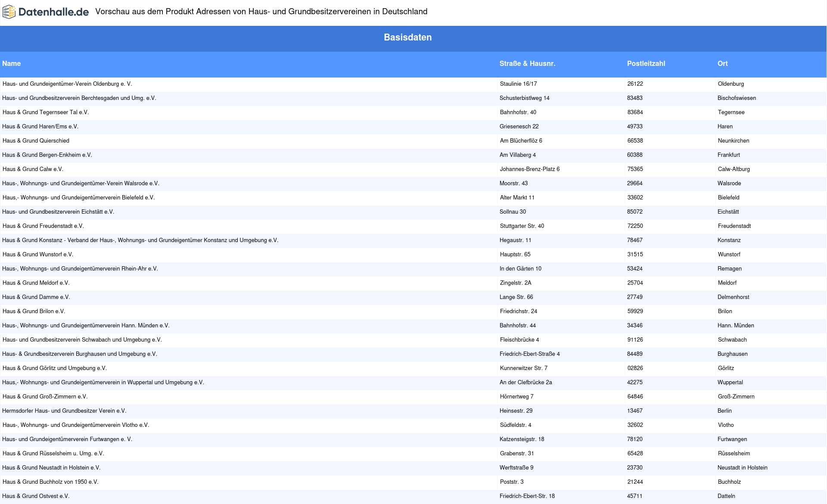Click the city Calw-Altburg
Viewport: 827px width, 504px height.
[734, 169]
